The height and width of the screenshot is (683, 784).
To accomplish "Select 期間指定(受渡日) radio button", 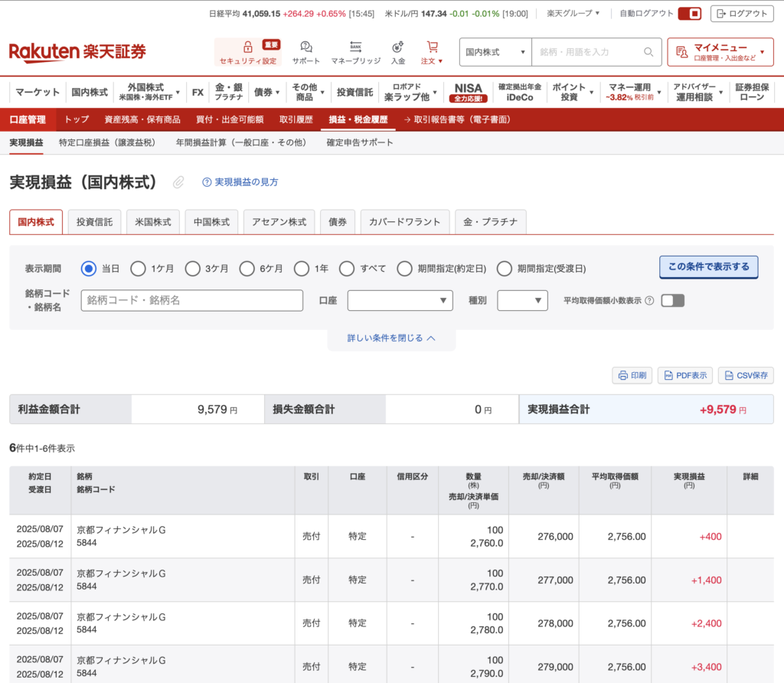I will pos(504,269).
